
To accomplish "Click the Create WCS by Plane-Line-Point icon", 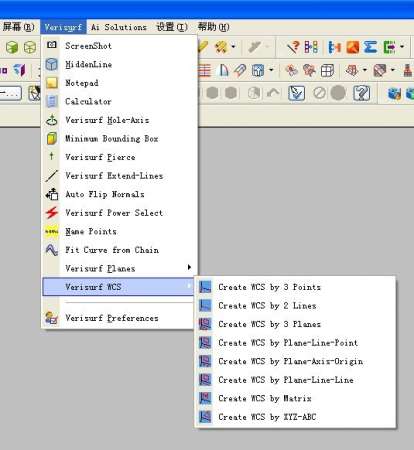I will 205,342.
